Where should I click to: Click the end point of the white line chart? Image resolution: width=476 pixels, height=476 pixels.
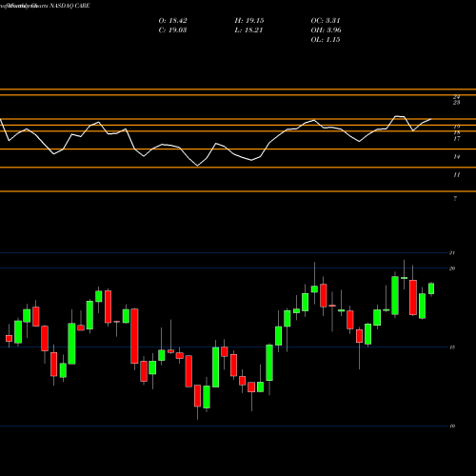point(431,119)
